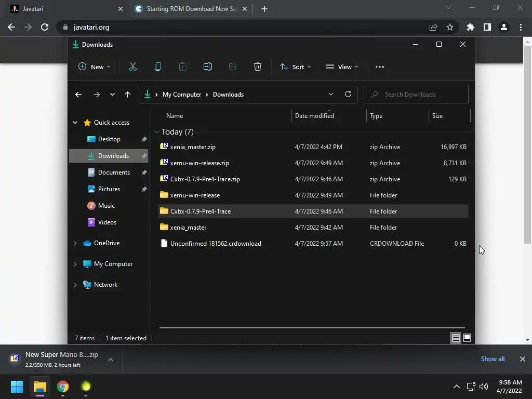The image size is (532, 399).
Task: Click the Share icon in Explorer toolbar
Action: (x=233, y=67)
